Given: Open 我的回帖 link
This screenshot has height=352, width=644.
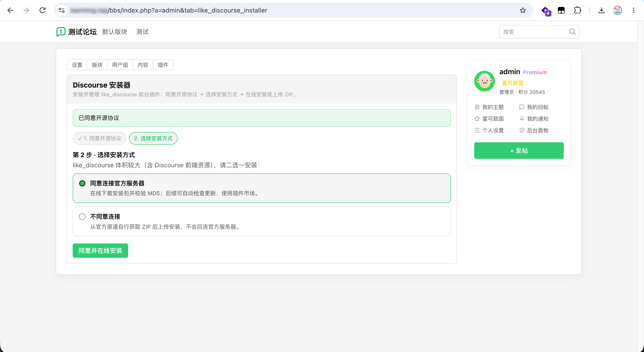Looking at the screenshot, I should click(538, 107).
